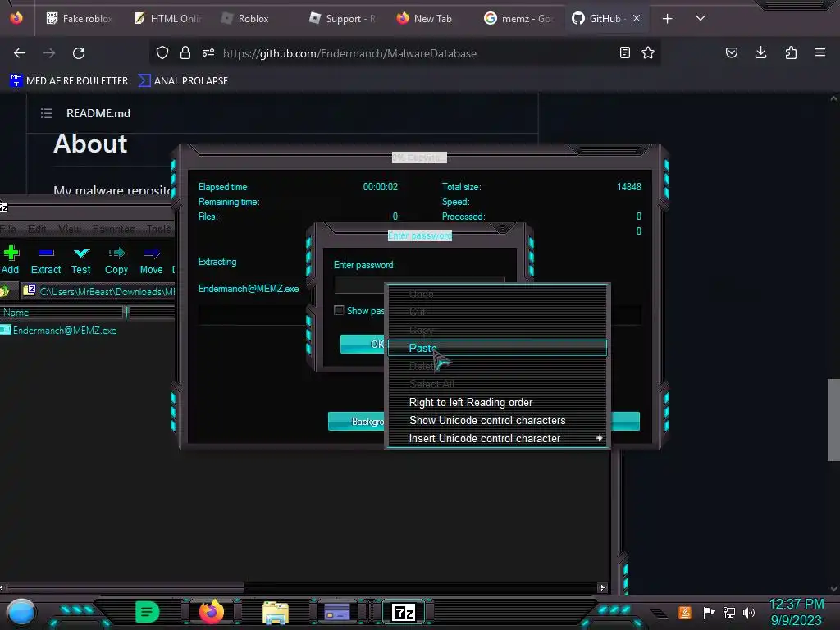Open the 7-Zip View menu
This screenshot has width=840, height=630.
click(x=70, y=230)
